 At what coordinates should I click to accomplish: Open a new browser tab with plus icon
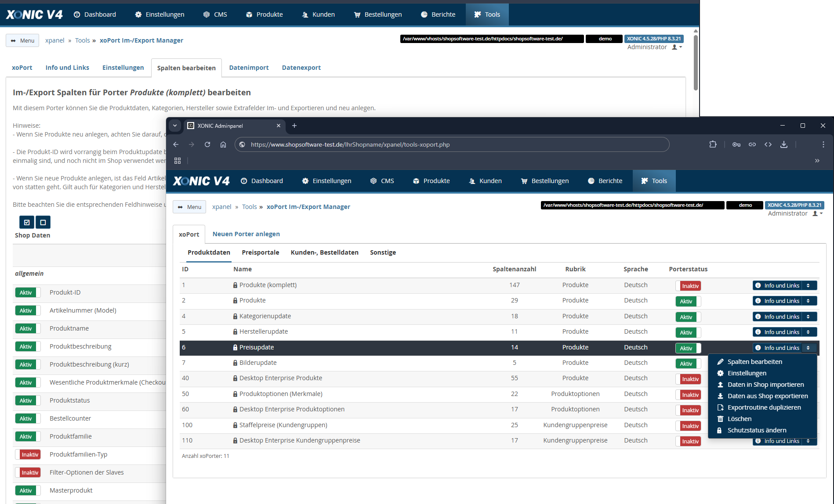coord(294,126)
